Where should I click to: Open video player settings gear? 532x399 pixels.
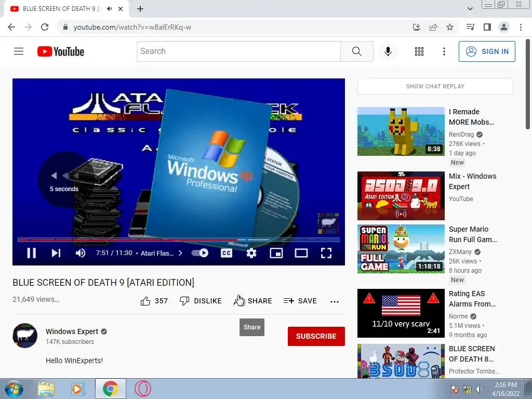[251, 253]
